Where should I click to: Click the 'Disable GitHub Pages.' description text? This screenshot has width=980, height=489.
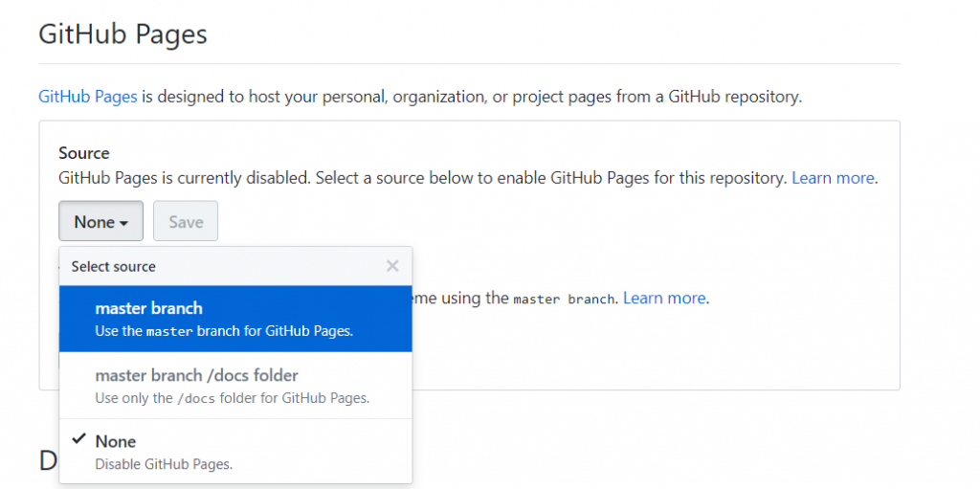click(x=164, y=464)
